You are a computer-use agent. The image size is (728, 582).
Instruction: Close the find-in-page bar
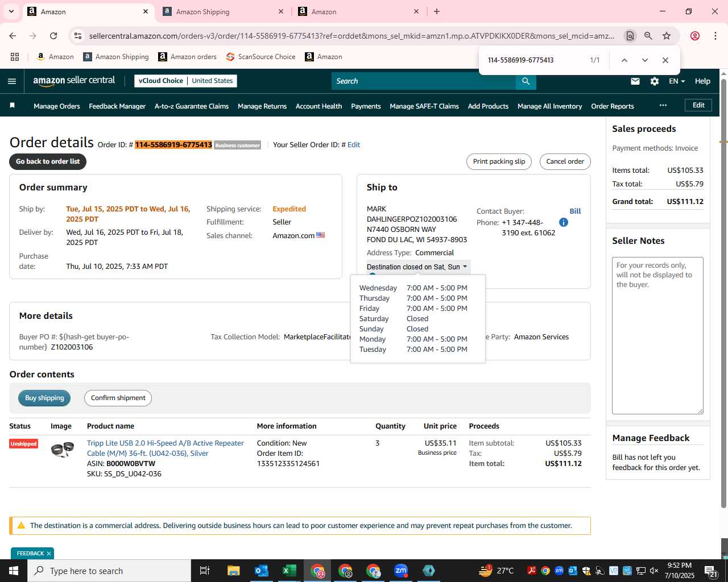click(665, 60)
